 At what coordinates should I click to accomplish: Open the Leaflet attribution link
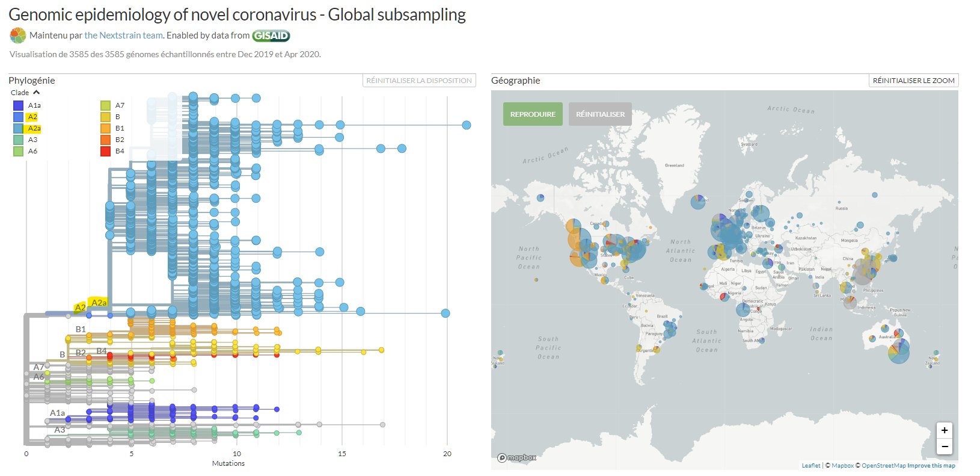point(810,466)
